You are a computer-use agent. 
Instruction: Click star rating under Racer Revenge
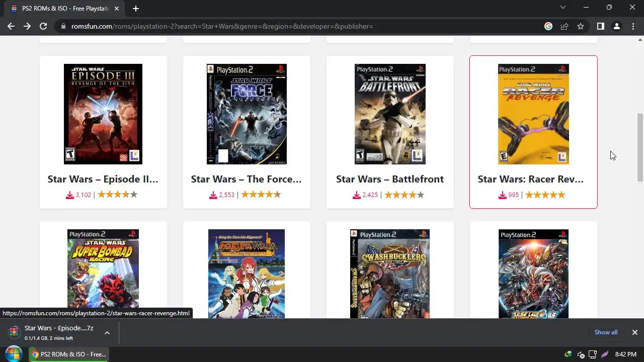545,195
